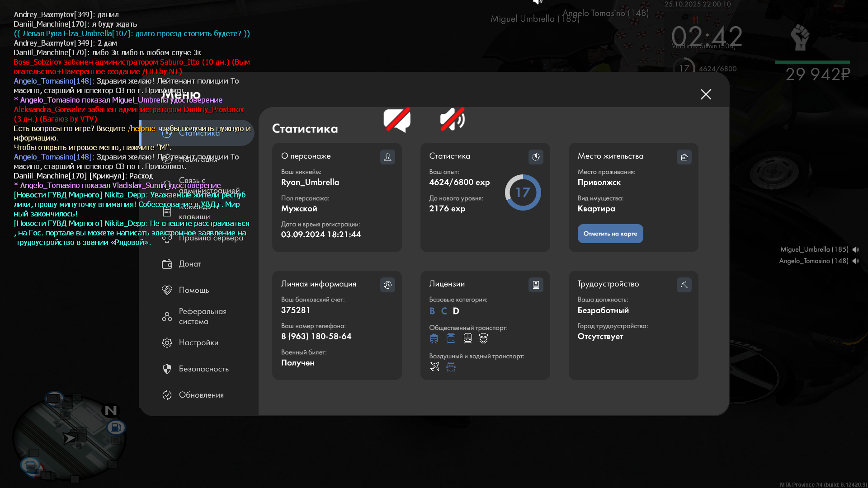Click the tools icon in Трудоустройство card
This screenshot has width=868, height=488.
pyautogui.click(x=684, y=285)
